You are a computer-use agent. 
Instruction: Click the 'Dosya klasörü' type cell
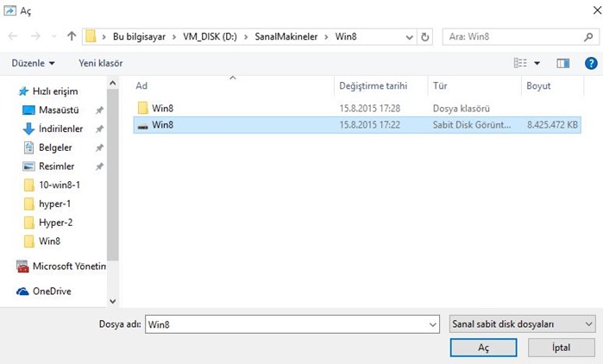pyautogui.click(x=462, y=109)
